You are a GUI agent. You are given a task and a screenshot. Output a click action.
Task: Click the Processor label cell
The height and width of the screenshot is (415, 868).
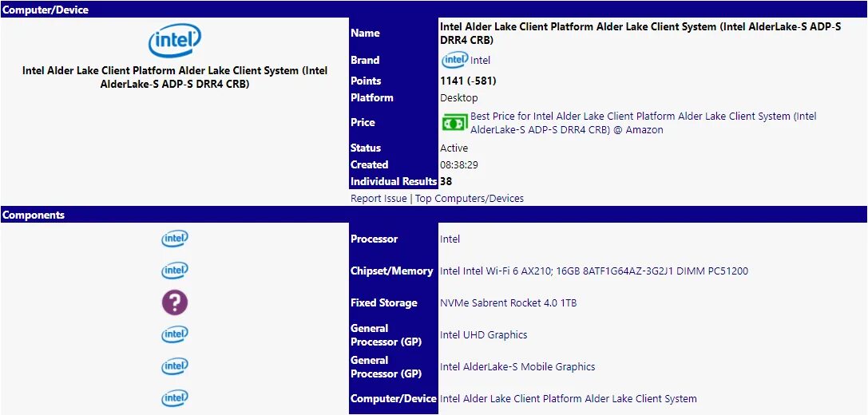tap(394, 239)
